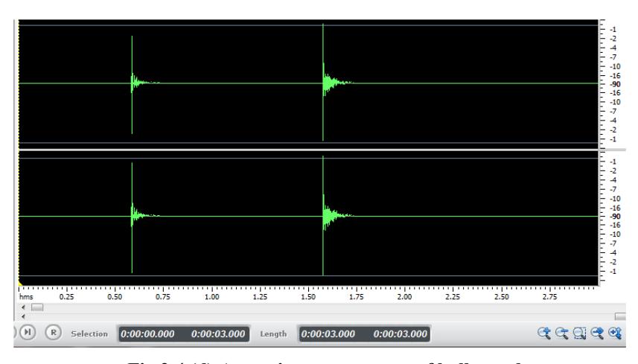Click the -90 label on upper amplitude scale
The width and height of the screenshot is (638, 364).
(615, 84)
